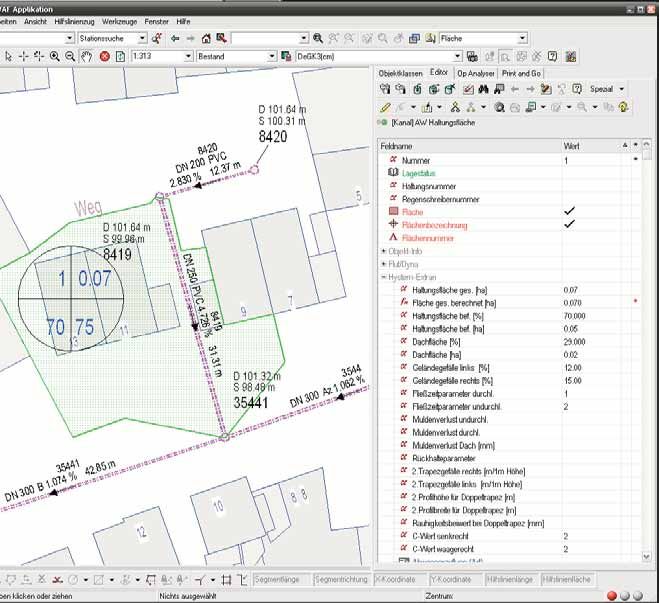Select the hand pan tool
659x603 pixels.
[87, 56]
